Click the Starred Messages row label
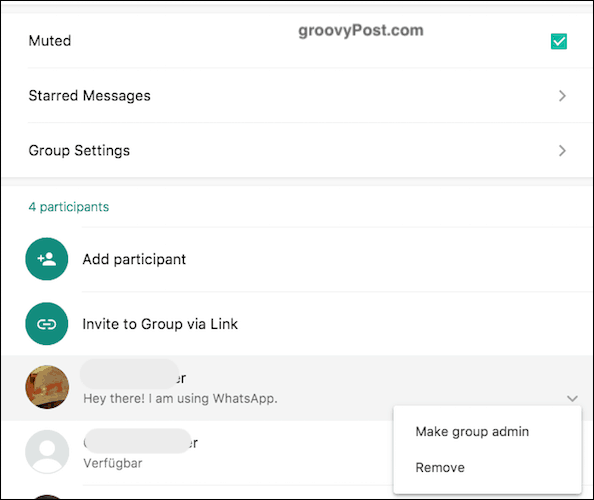The image size is (594, 500). coord(89,96)
